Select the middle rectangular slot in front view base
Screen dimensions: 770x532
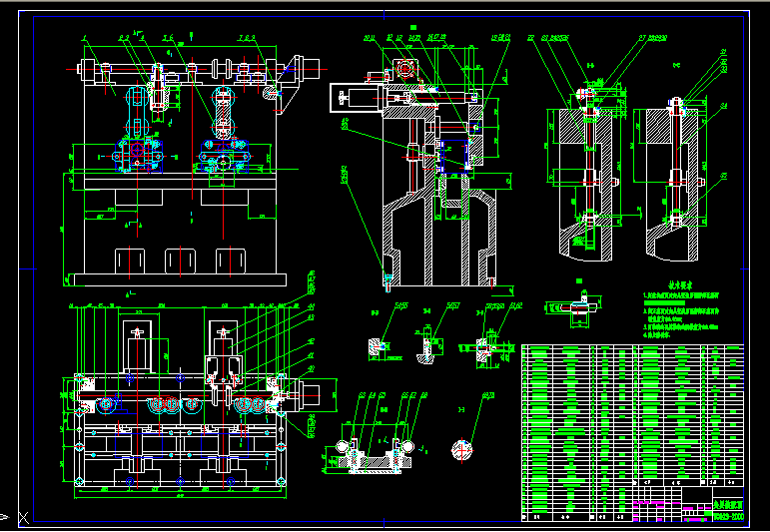180,262
